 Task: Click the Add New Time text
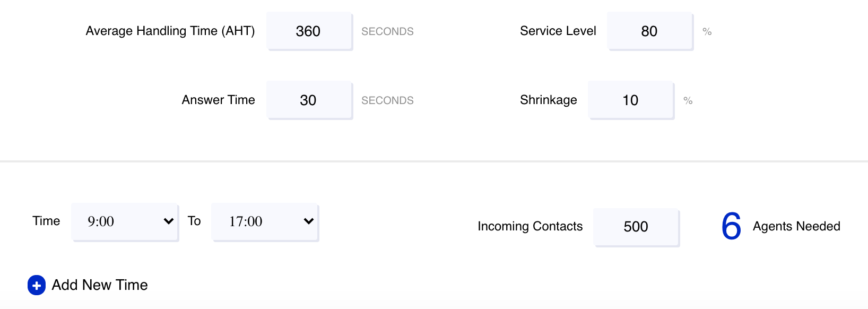pos(100,285)
